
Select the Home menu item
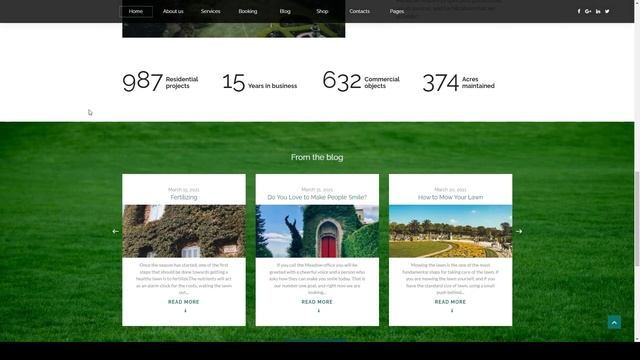(136, 11)
